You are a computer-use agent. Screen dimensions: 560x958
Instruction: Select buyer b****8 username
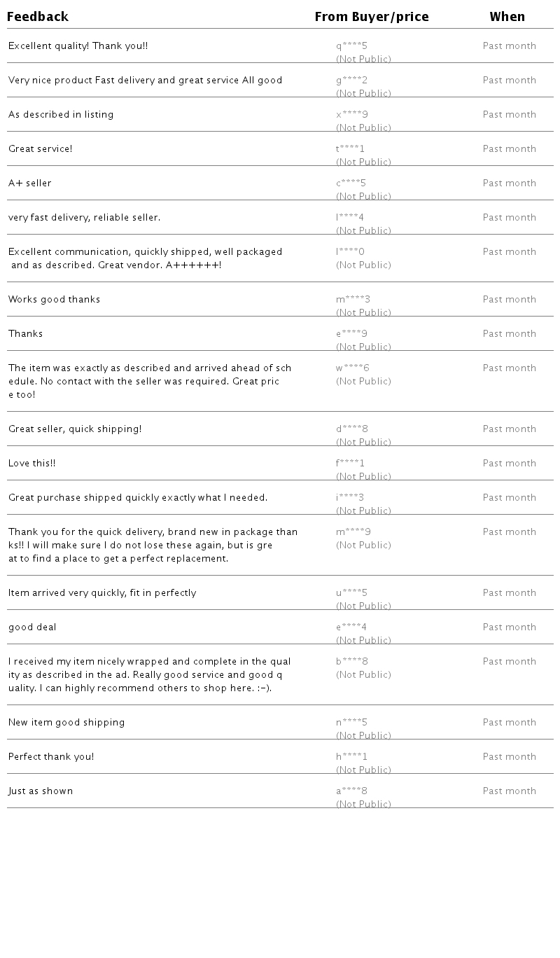[352, 662]
